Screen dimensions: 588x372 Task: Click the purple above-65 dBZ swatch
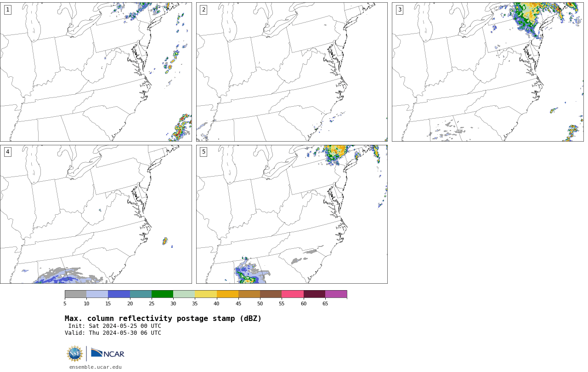point(336,294)
